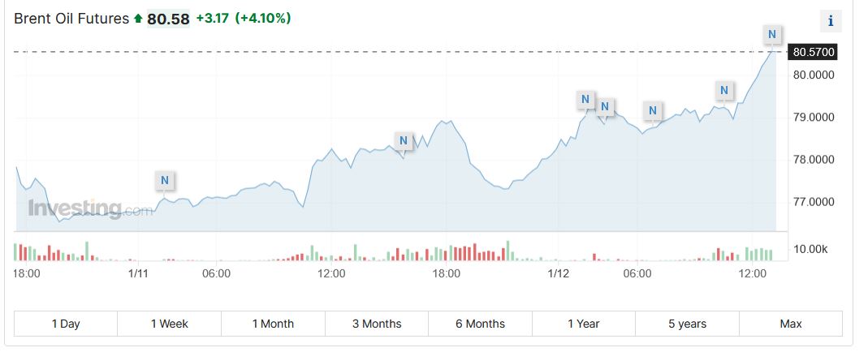Image resolution: width=868 pixels, height=352 pixels.
Task: Open the news marker just after 1/11
Action: point(165,180)
